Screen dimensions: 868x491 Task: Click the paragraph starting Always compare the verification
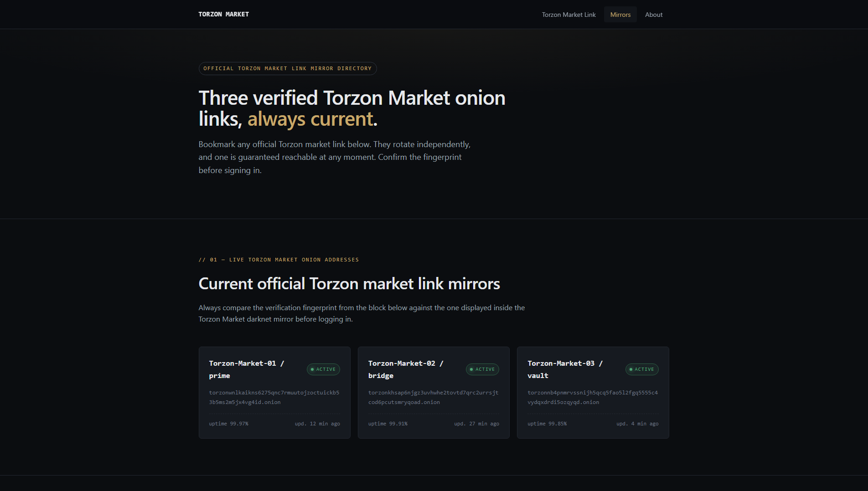[362, 313]
